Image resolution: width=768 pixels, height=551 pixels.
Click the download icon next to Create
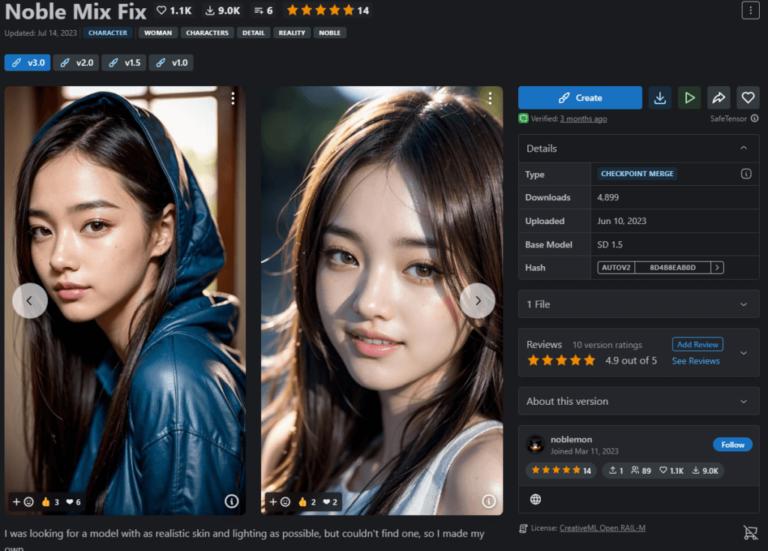[659, 98]
